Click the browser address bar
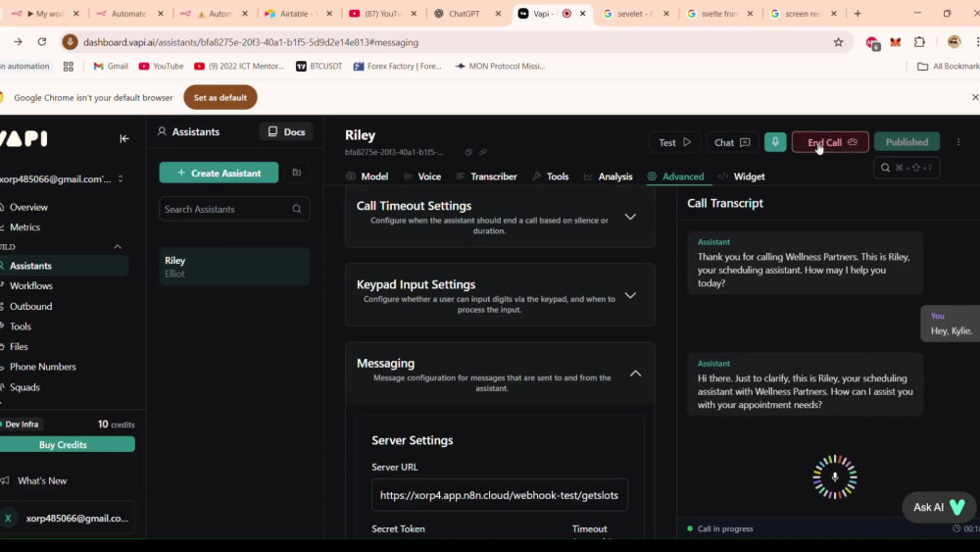 tap(450, 42)
